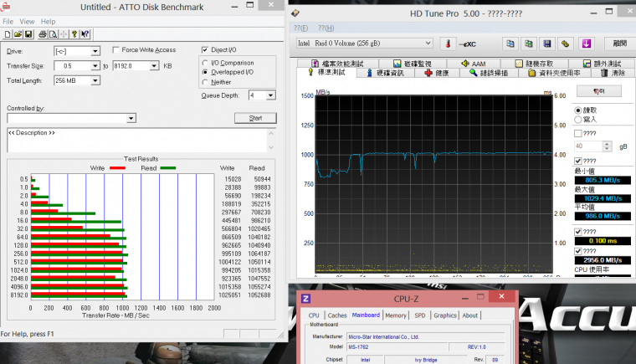Switch to the Memory tab in CPU-Z
Viewport: 636px width, 364px height.
point(396,315)
